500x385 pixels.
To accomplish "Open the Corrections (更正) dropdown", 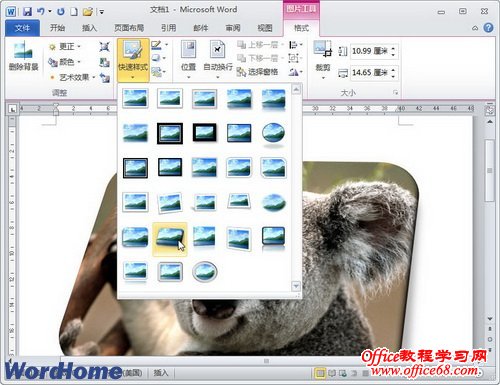I will tap(65, 47).
